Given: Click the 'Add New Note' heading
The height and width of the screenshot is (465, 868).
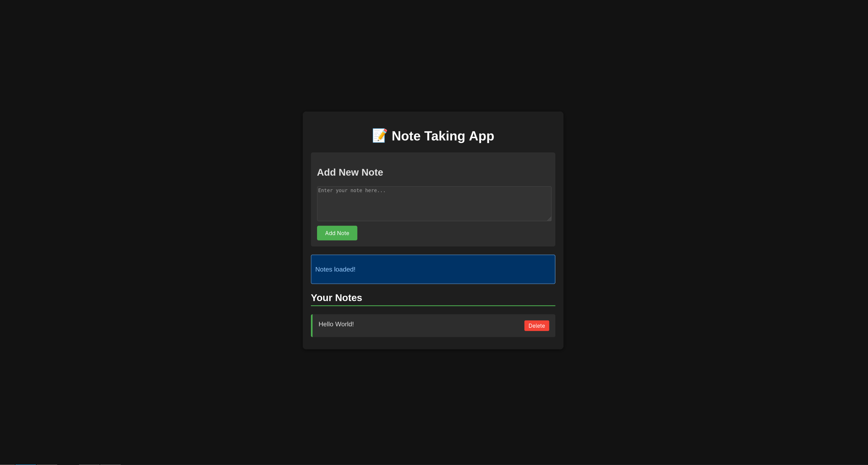Looking at the screenshot, I should tap(350, 172).
